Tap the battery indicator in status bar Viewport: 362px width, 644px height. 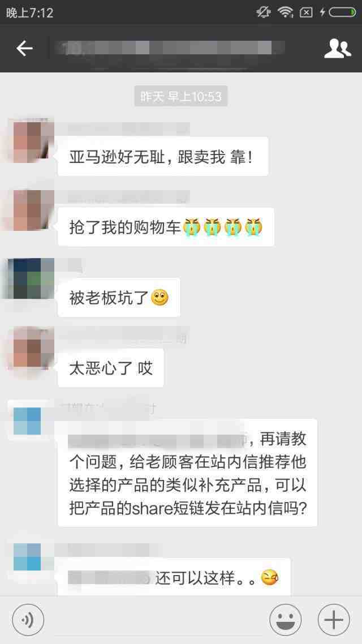click(342, 12)
